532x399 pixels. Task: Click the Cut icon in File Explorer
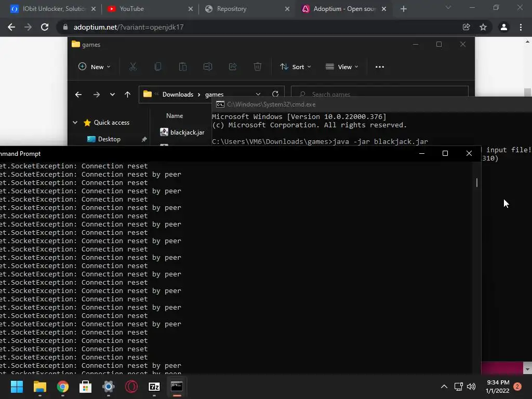coord(133,67)
